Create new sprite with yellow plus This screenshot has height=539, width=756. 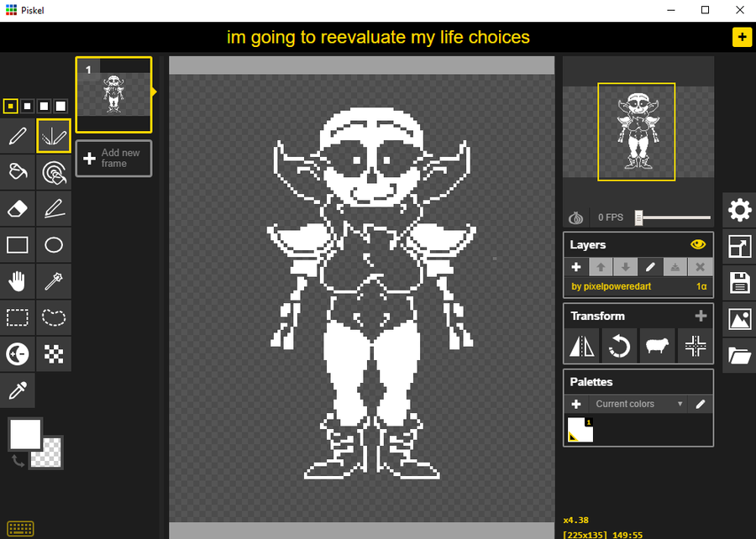click(x=742, y=37)
